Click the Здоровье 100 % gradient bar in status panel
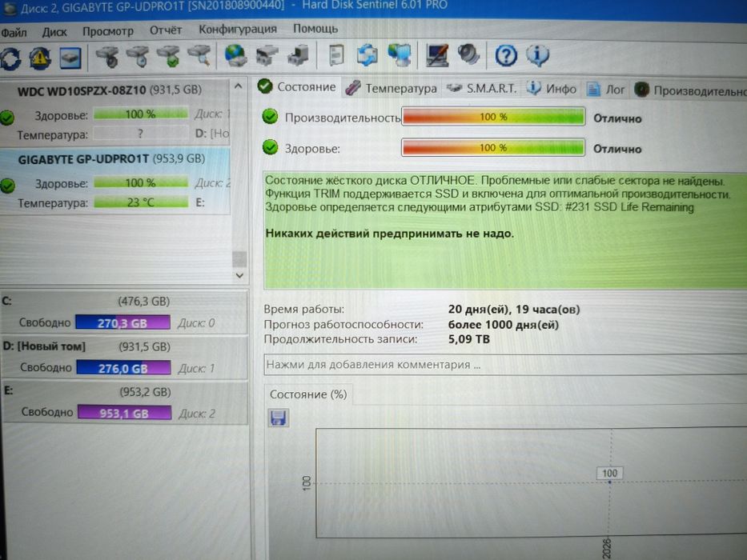This screenshot has height=560, width=747. point(493,148)
